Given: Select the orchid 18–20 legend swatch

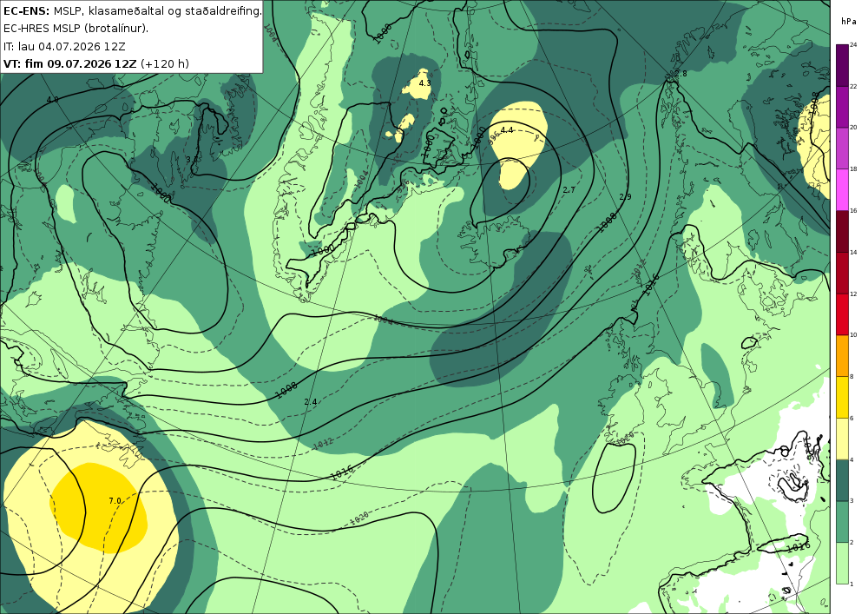Looking at the screenshot, I should point(842,149).
